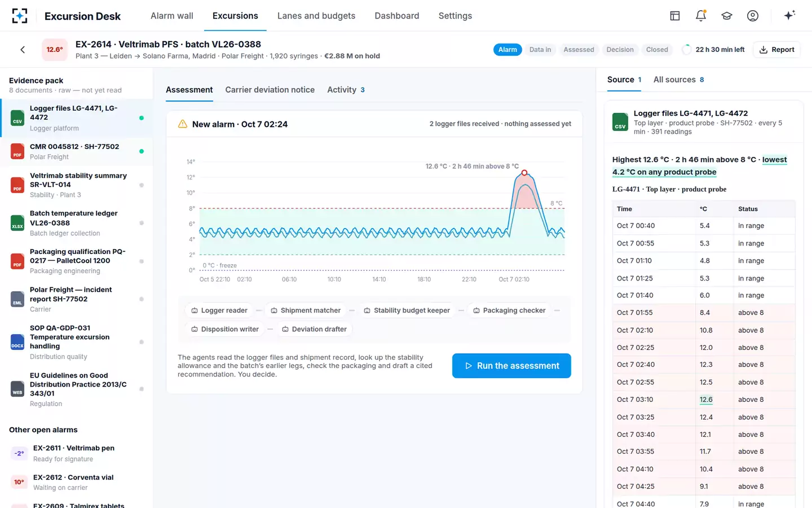The image size is (812, 508).
Task: Open Packaging qualification PQ-0217 document
Action: point(76,261)
